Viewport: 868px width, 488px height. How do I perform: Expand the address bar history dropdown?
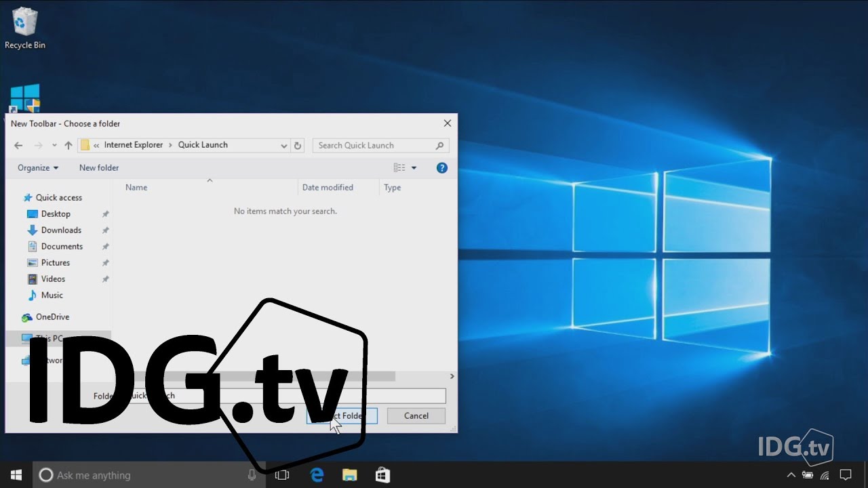pos(284,146)
